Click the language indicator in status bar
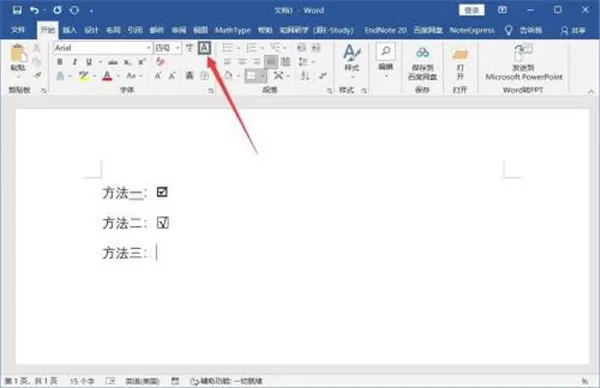600x388 pixels. click(143, 381)
